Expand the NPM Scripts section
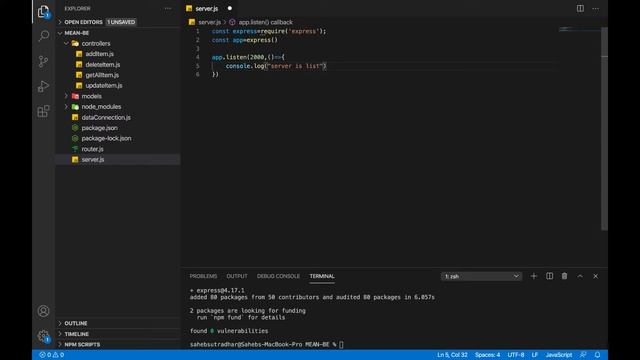 click(118, 344)
